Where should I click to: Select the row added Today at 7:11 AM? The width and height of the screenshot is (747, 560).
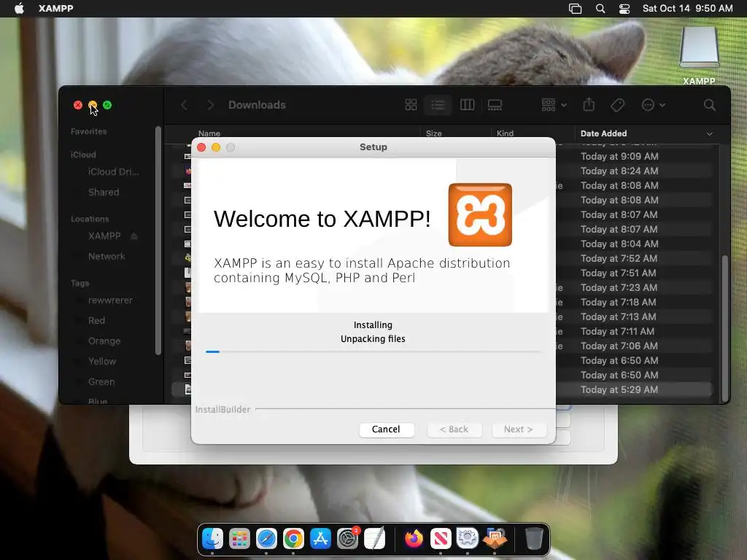pos(617,332)
